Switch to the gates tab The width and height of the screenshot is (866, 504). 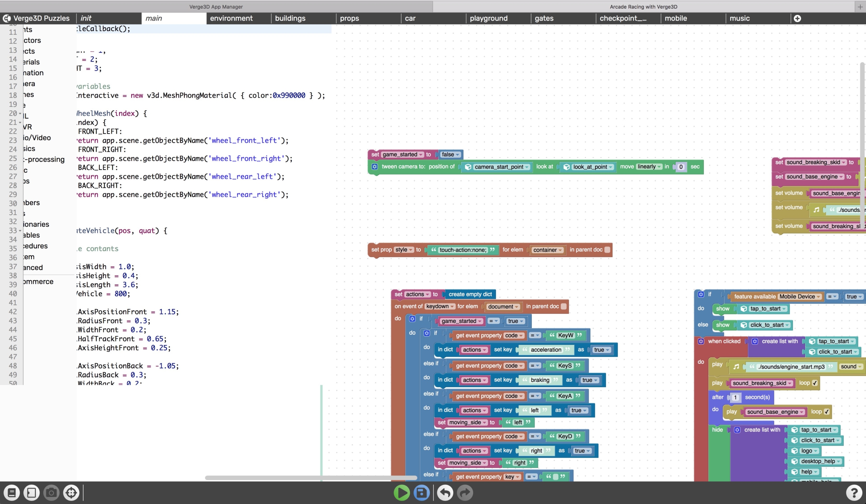[563, 19]
